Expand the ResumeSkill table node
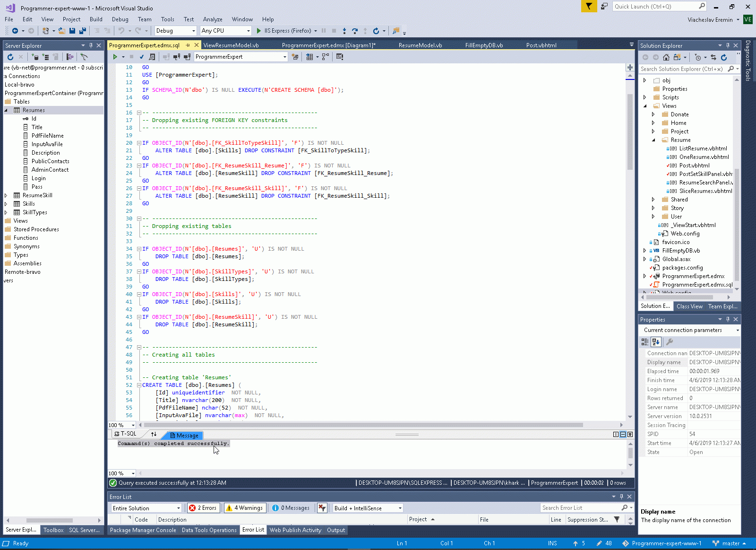756x550 pixels. coord(6,195)
